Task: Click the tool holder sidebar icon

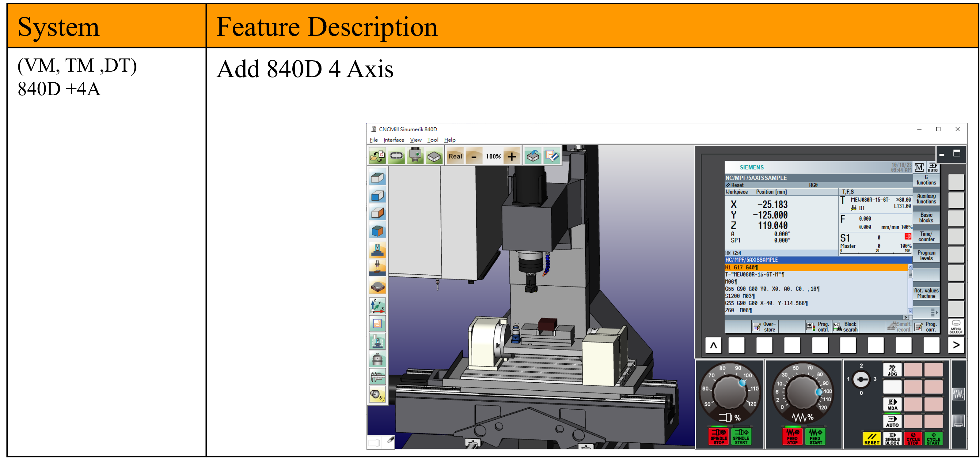Action: [378, 359]
